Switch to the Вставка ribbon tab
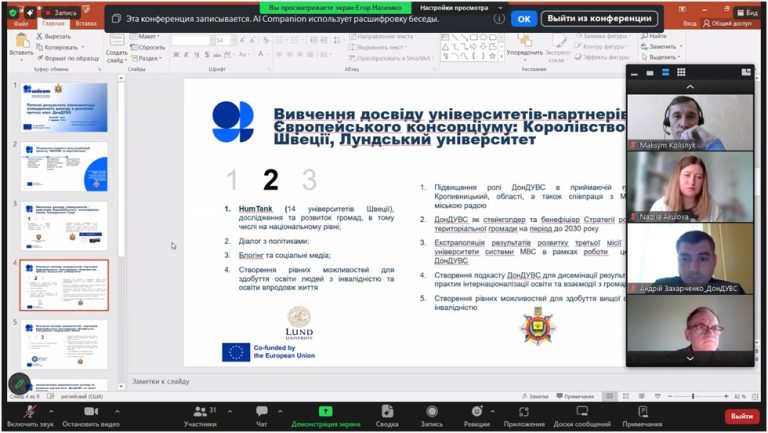The height and width of the screenshot is (433, 768). click(x=86, y=24)
